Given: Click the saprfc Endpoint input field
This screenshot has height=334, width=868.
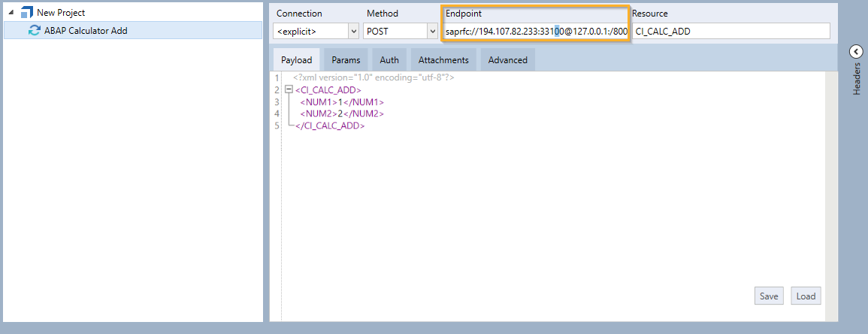Looking at the screenshot, I should coord(535,32).
